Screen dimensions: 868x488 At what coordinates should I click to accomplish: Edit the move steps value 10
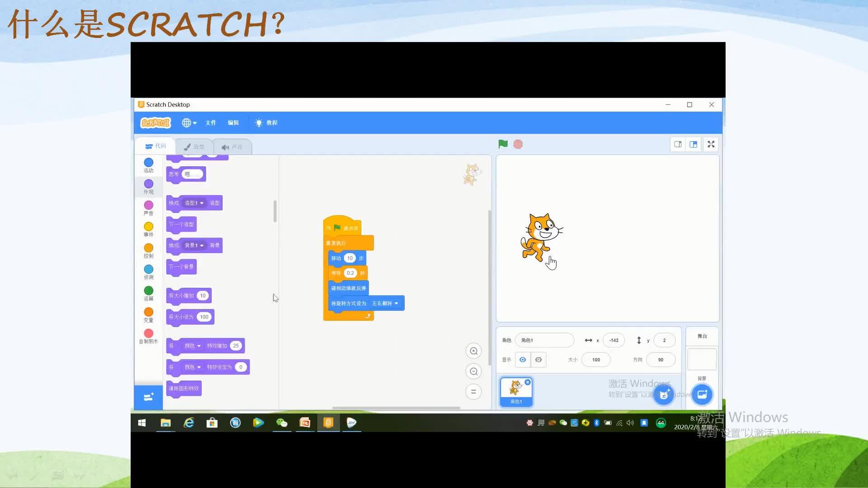pyautogui.click(x=350, y=258)
